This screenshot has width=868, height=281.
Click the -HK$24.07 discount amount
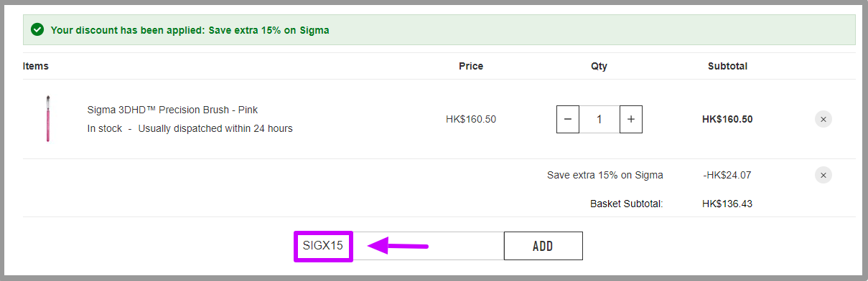click(x=727, y=175)
